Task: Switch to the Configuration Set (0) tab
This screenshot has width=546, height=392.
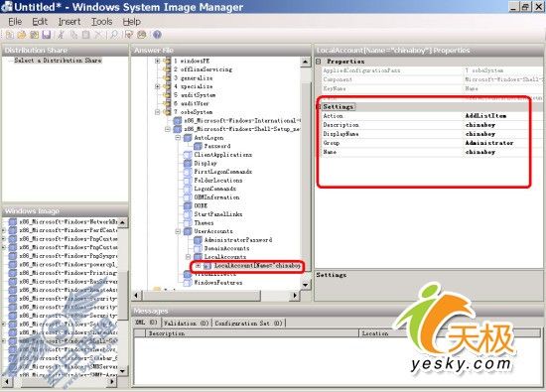Action: point(248,324)
